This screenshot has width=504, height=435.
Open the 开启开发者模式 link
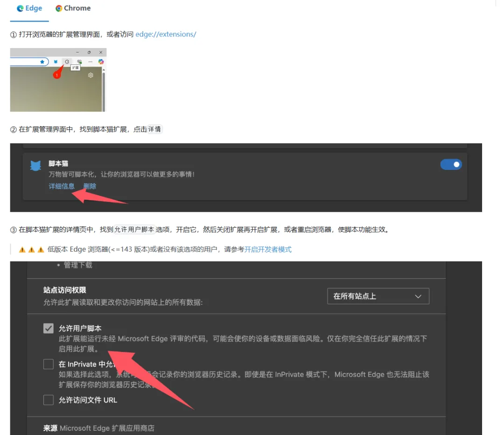coord(268,250)
